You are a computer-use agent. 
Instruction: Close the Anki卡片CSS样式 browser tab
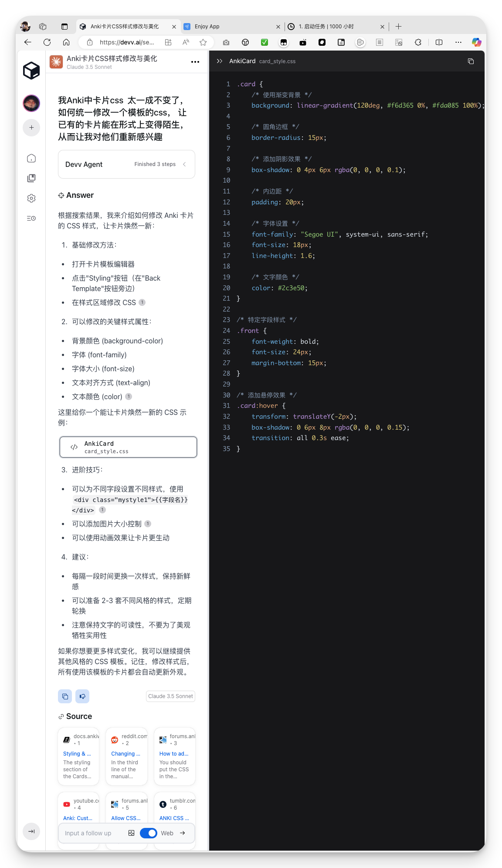click(174, 27)
